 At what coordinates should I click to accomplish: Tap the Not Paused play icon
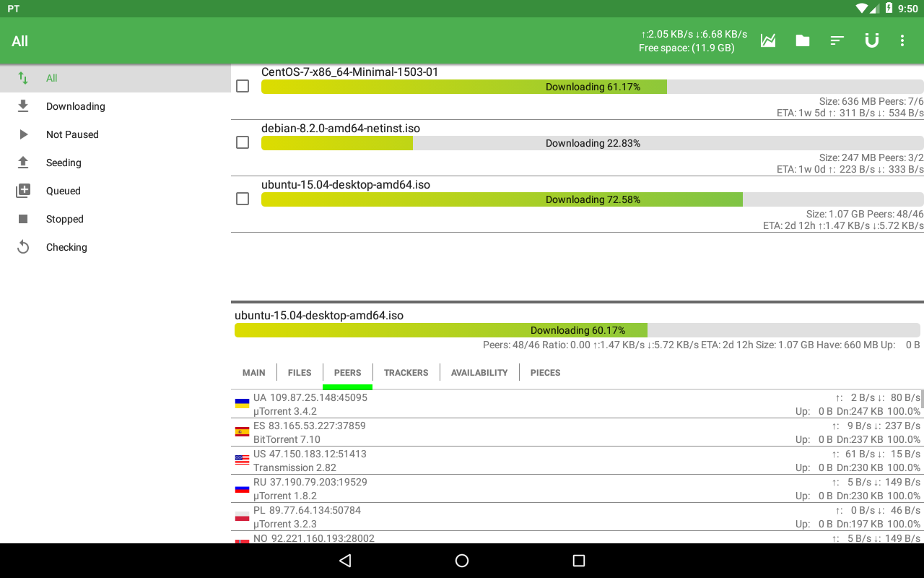click(23, 134)
